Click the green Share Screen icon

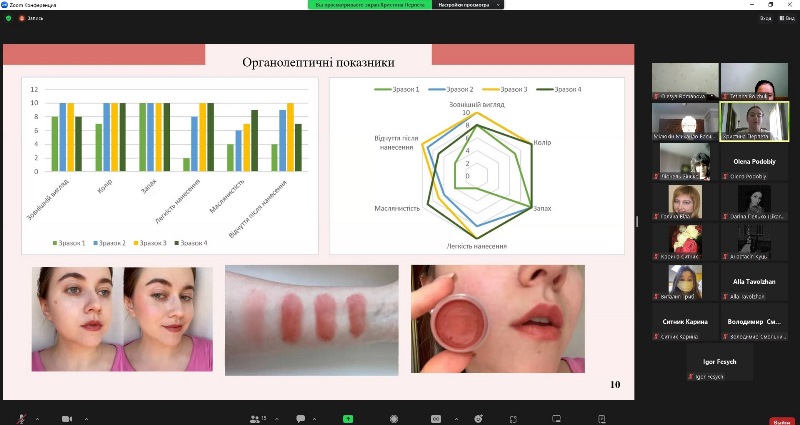[348, 419]
